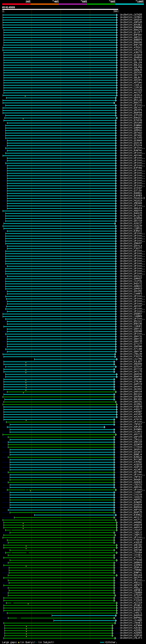Open hit UniRef100_A4S7Q7
Screen dimensions: 146x644
pyautogui.click(x=131, y=93)
